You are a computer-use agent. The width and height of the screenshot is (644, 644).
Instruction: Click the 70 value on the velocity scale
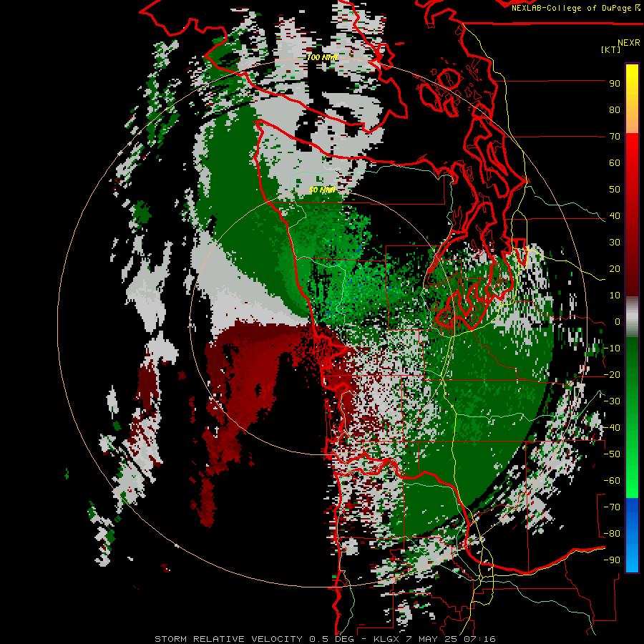(x=615, y=137)
